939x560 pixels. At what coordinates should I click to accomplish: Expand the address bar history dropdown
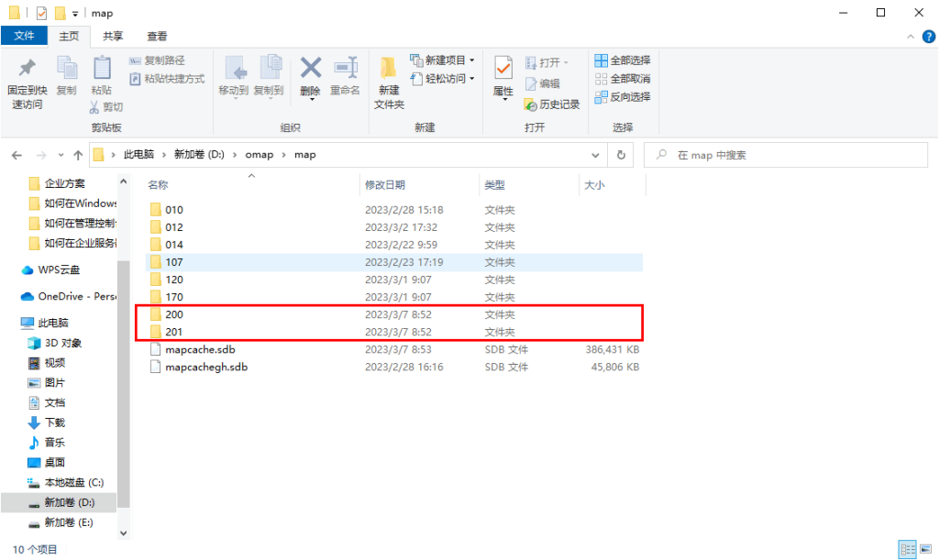tap(596, 155)
